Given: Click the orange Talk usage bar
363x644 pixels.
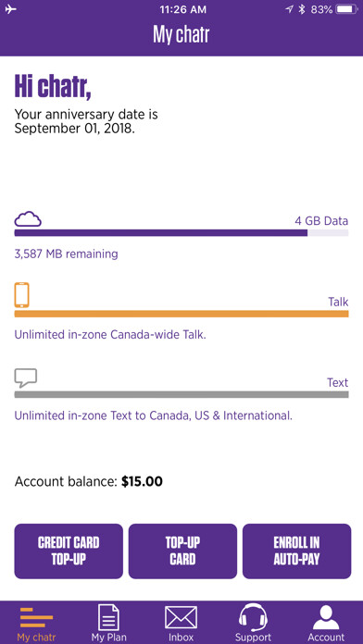Looking at the screenshot, I should point(181,314).
